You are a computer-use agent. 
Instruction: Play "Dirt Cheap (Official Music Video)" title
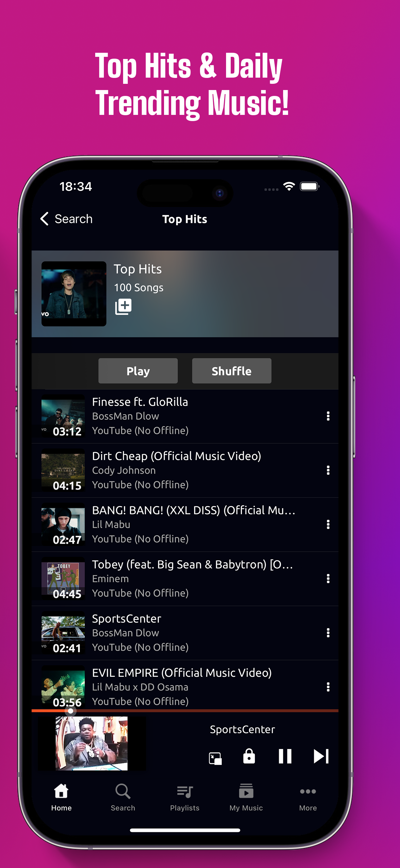pyautogui.click(x=176, y=456)
